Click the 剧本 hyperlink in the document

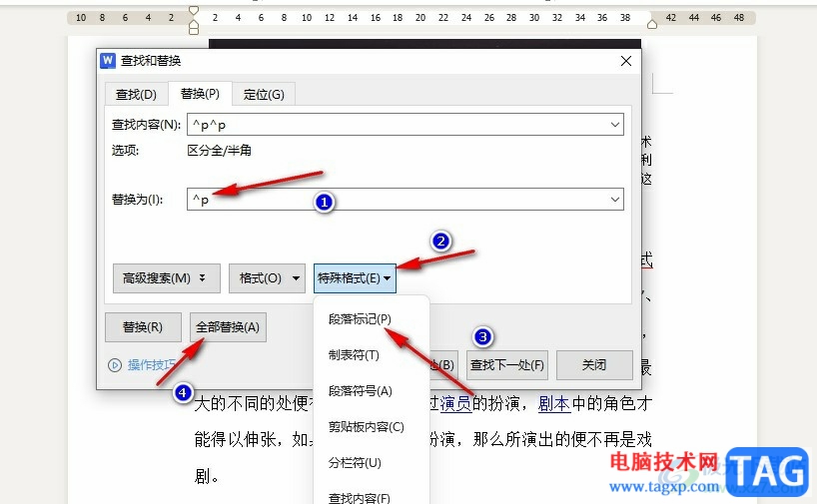click(554, 403)
